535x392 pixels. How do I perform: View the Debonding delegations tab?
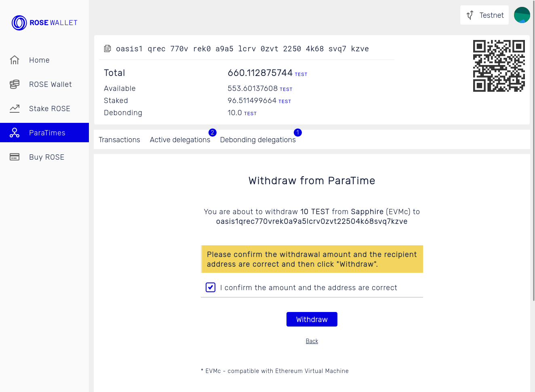point(258,139)
